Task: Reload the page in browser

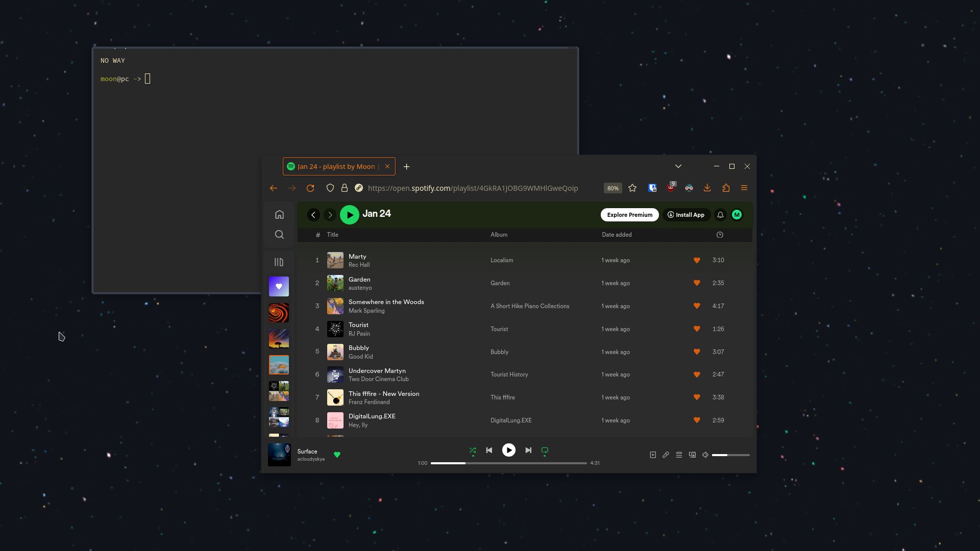Action: (x=310, y=188)
